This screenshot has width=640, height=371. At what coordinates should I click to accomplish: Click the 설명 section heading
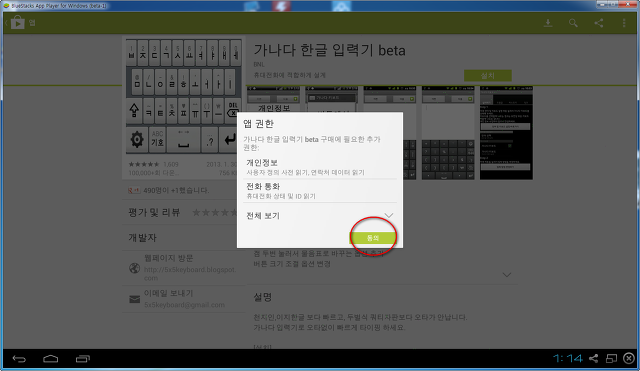[x=262, y=297]
